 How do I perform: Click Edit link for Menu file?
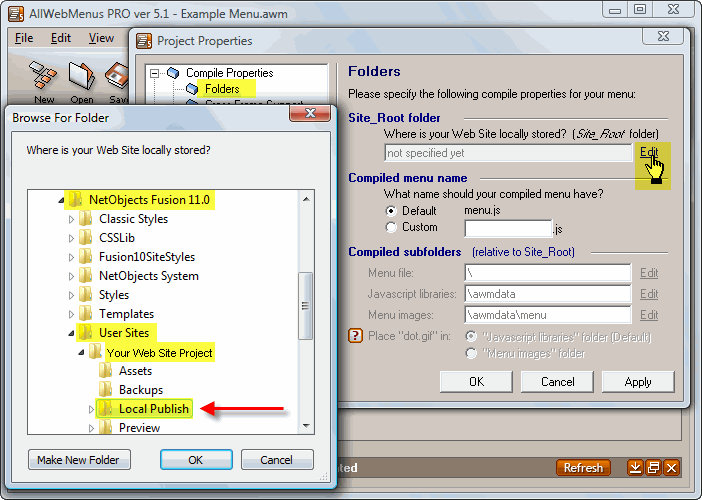(x=649, y=273)
